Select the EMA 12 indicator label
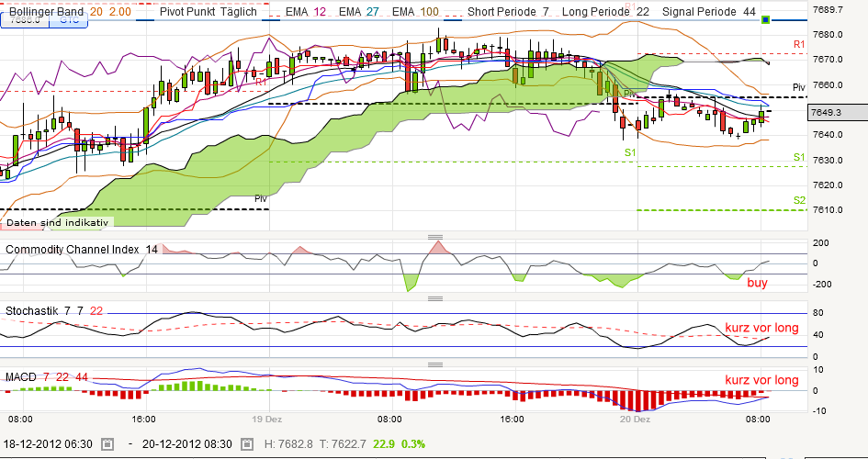This screenshot has height=459, width=868. (x=306, y=12)
